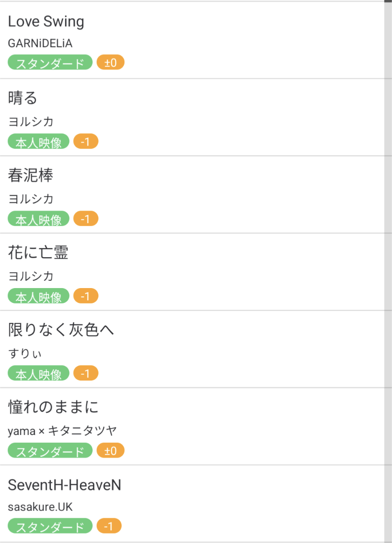Click the vertical scrollbar track
This screenshot has width=392, height=543.
click(388, 272)
